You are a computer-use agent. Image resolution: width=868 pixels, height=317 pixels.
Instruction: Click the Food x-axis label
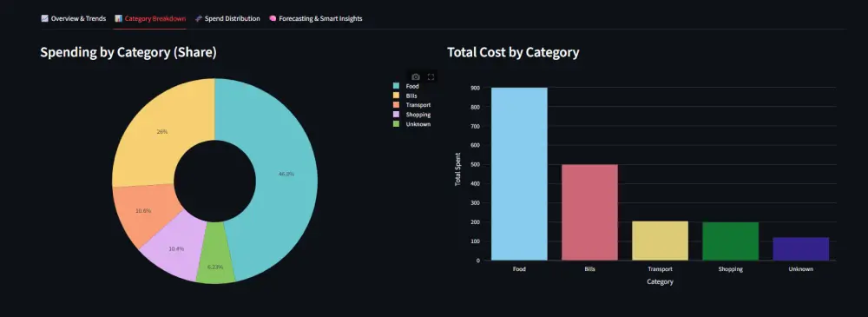coord(519,269)
